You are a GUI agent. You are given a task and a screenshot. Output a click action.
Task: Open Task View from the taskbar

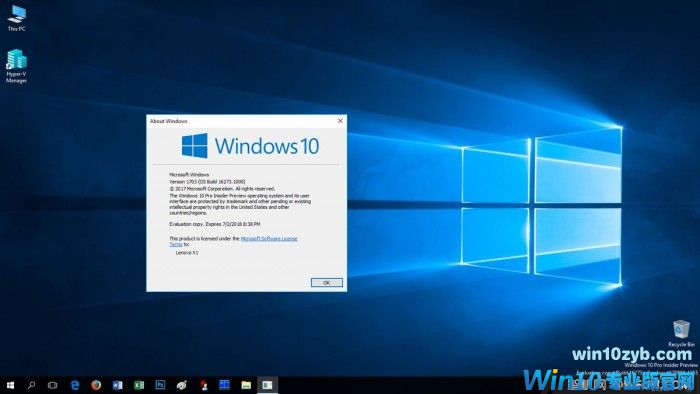(52, 385)
